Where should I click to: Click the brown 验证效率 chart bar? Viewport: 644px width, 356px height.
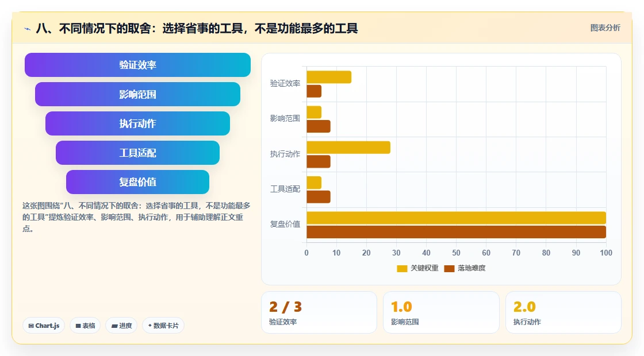click(314, 91)
